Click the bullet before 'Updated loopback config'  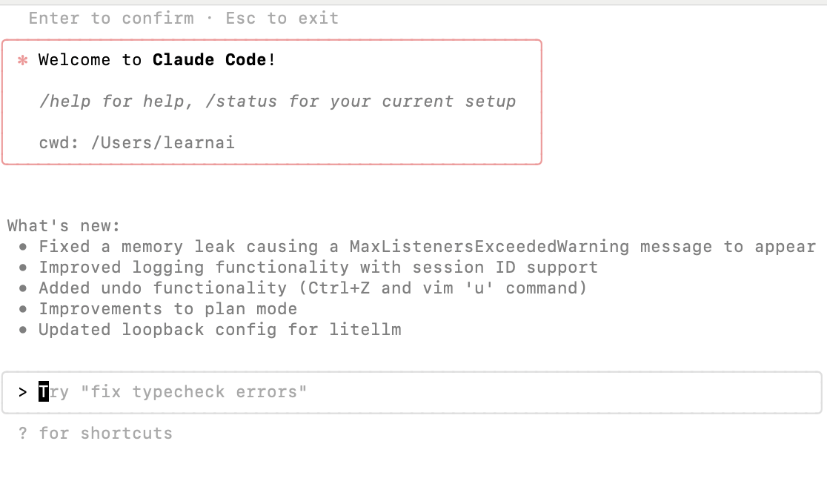[23, 330]
